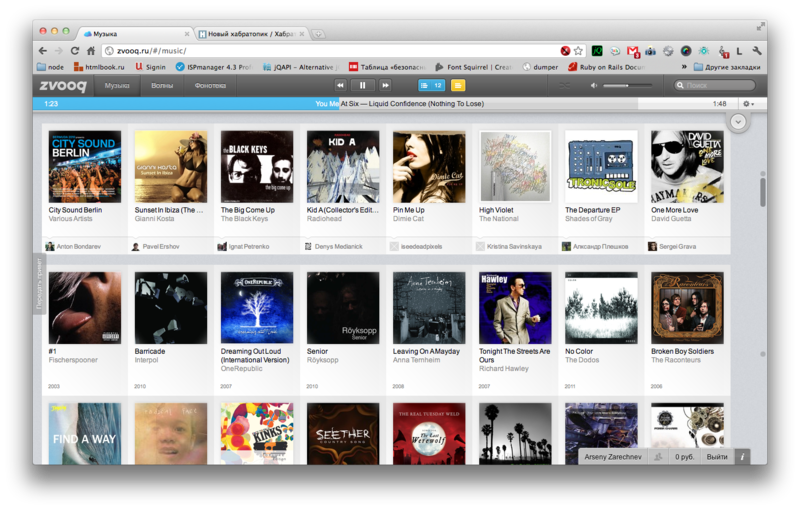Switch to Новый хабратопик tab
800x510 pixels.
pyautogui.click(x=252, y=34)
